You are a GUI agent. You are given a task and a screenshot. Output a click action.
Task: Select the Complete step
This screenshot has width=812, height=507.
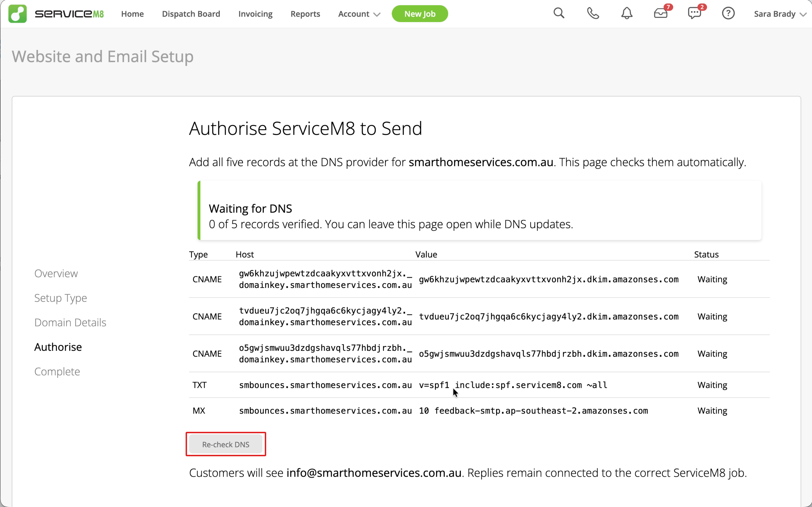57,371
